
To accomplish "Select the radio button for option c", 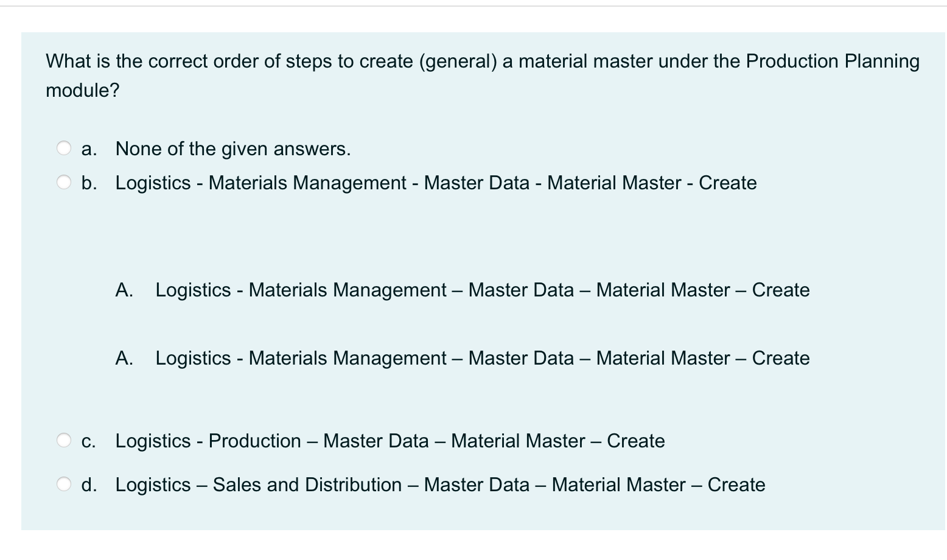I will pos(63,439).
